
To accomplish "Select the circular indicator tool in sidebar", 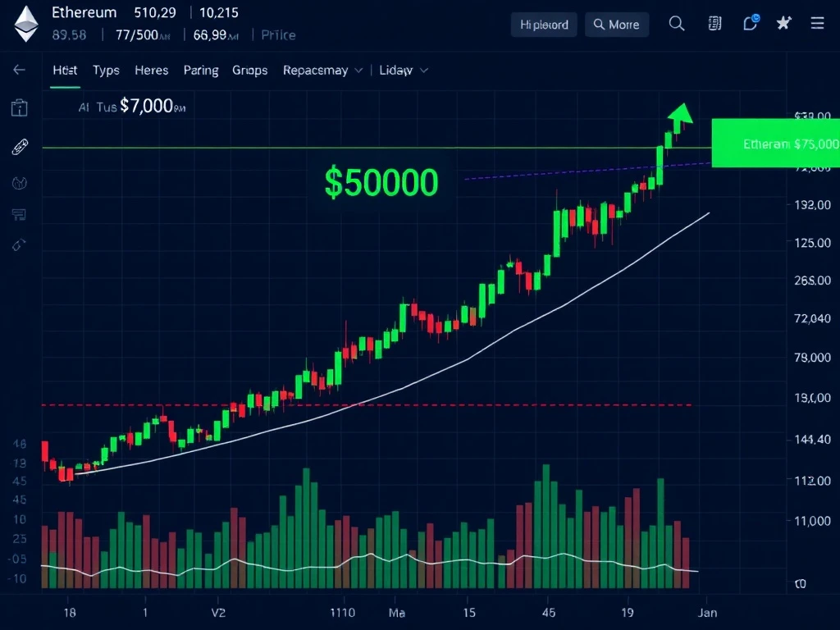I will (20, 183).
